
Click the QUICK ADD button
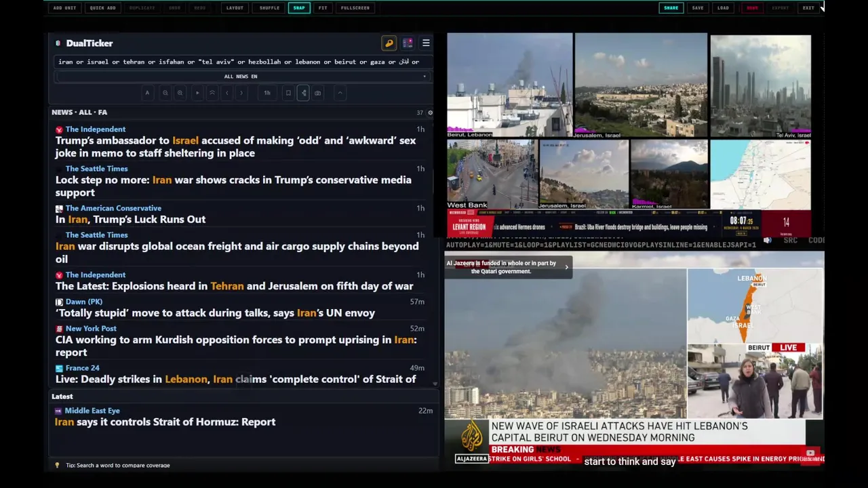[x=102, y=8]
